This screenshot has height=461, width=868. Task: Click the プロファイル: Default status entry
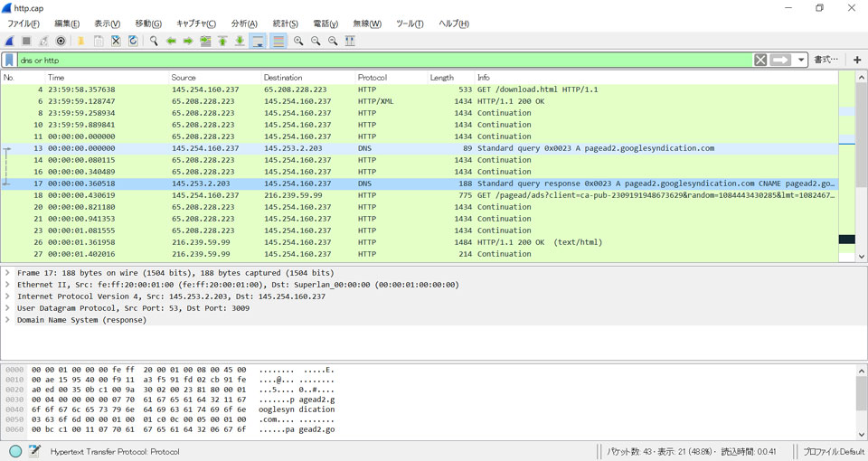tap(833, 452)
